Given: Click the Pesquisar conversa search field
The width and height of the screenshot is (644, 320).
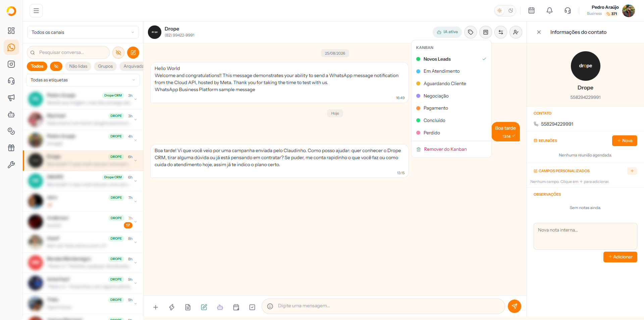Looking at the screenshot, I should [68, 53].
